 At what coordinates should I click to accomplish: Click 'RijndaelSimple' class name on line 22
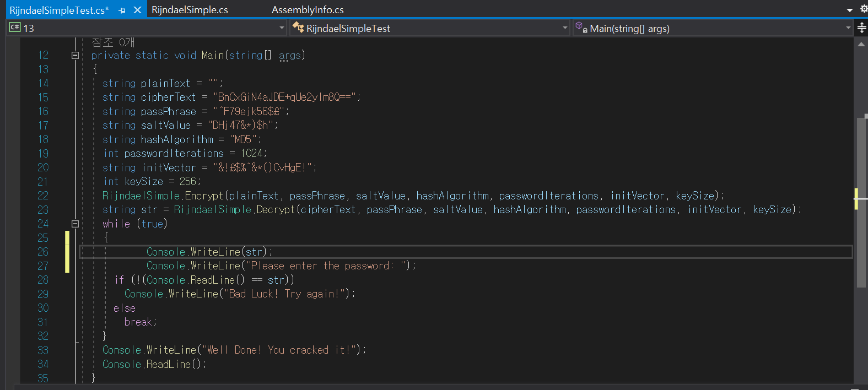(x=141, y=196)
